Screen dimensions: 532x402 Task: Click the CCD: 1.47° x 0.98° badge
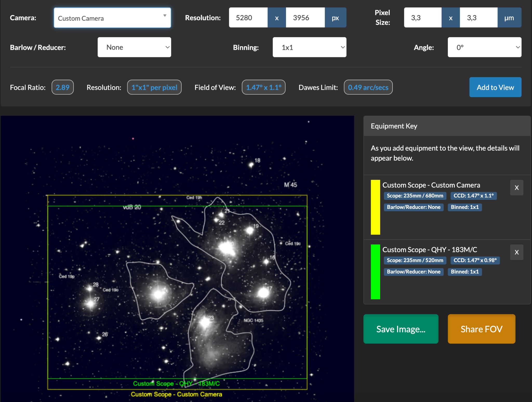tap(475, 260)
